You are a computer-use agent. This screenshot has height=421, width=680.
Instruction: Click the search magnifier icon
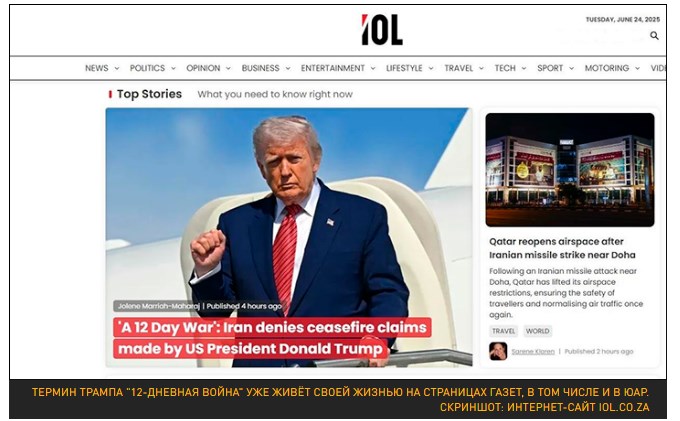pos(654,36)
